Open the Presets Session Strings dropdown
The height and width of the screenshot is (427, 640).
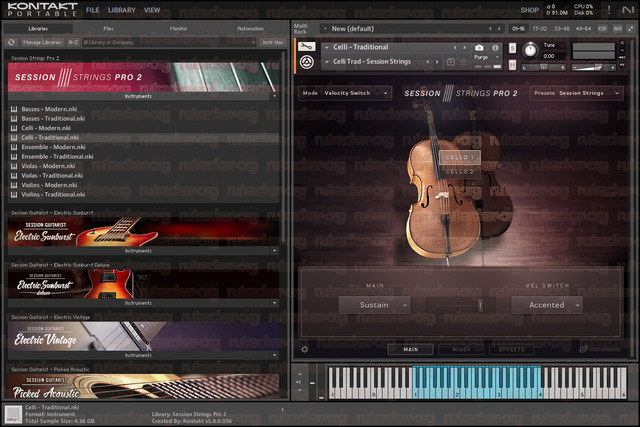576,93
